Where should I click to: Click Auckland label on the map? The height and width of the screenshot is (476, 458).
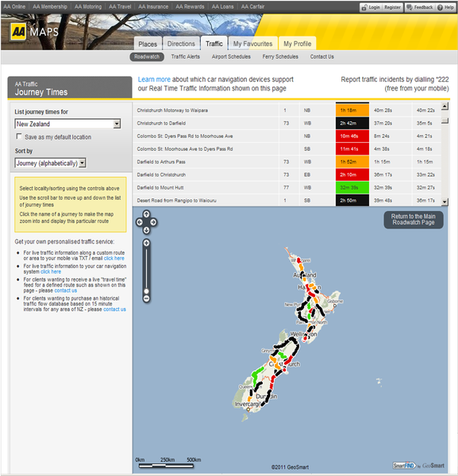point(304,275)
